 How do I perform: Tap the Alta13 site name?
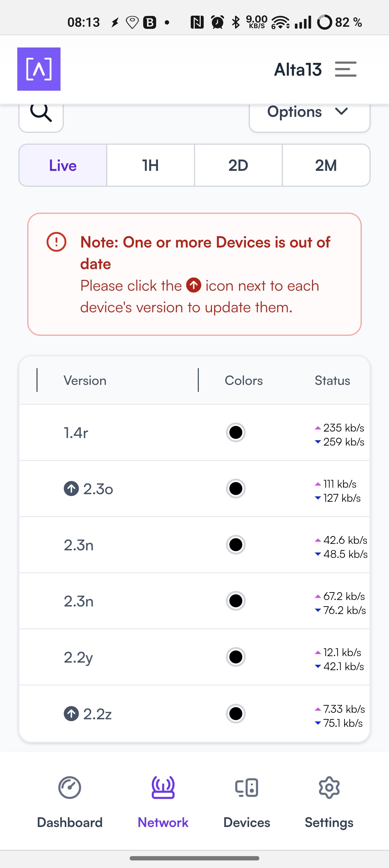click(298, 69)
